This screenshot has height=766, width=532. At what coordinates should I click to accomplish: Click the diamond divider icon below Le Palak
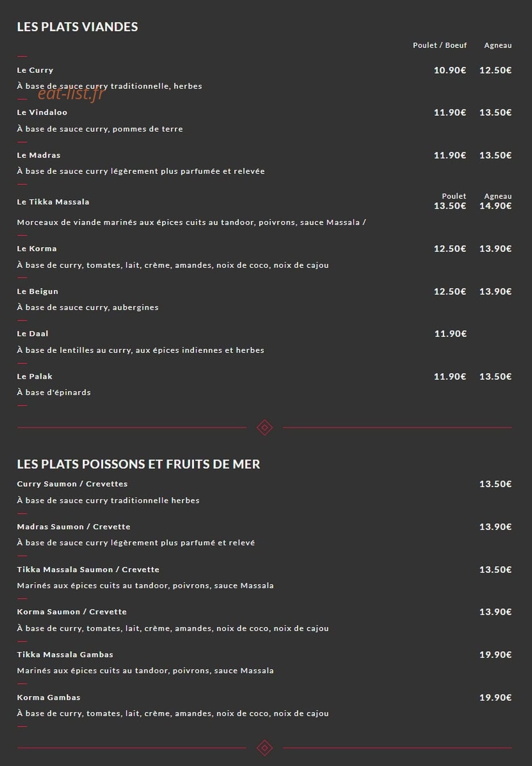[265, 428]
